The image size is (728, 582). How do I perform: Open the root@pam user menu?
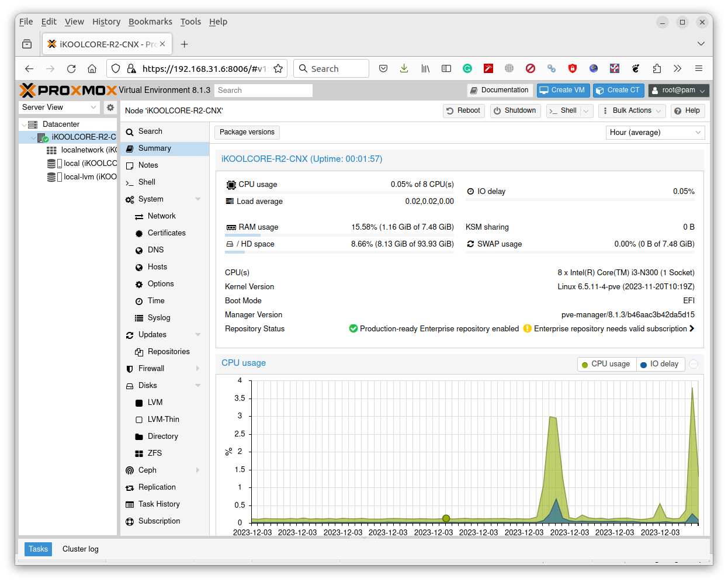coord(678,91)
